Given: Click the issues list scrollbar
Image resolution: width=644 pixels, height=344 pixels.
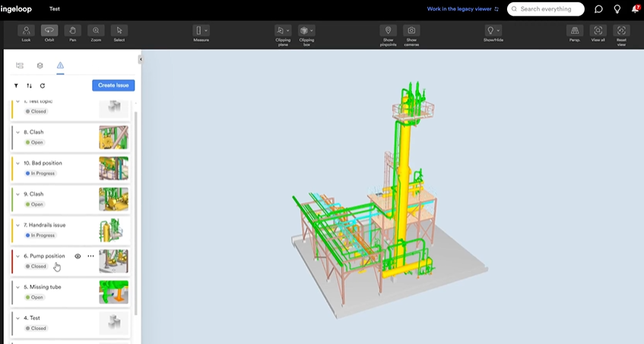Looking at the screenshot, I should tap(136, 213).
